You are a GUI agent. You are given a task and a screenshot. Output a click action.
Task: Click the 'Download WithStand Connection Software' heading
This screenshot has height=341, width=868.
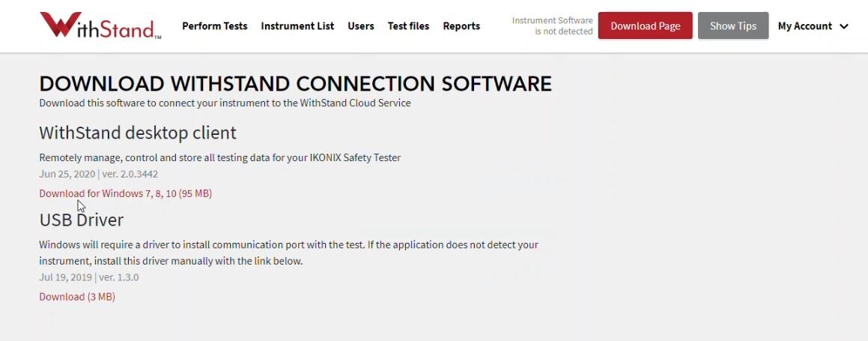[296, 84]
